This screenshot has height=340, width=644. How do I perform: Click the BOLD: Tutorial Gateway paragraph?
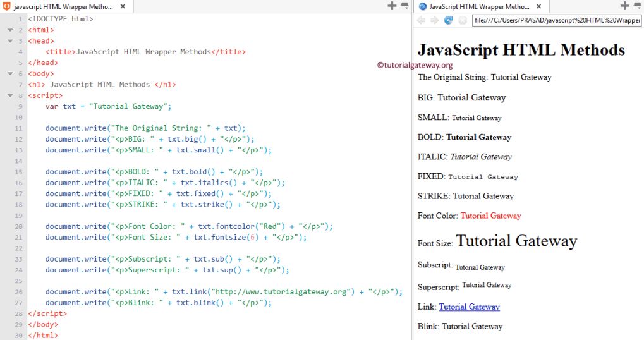[465, 137]
